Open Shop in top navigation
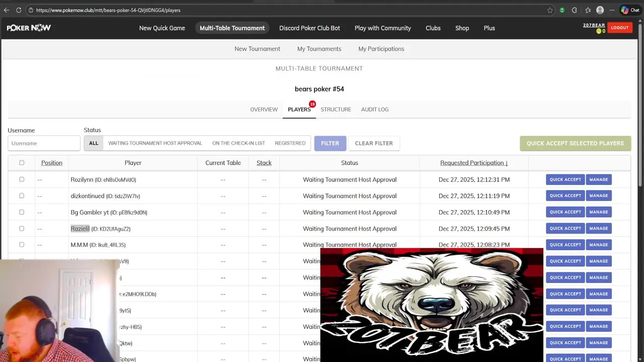Image resolution: width=644 pixels, height=362 pixels. pyautogui.click(x=462, y=28)
